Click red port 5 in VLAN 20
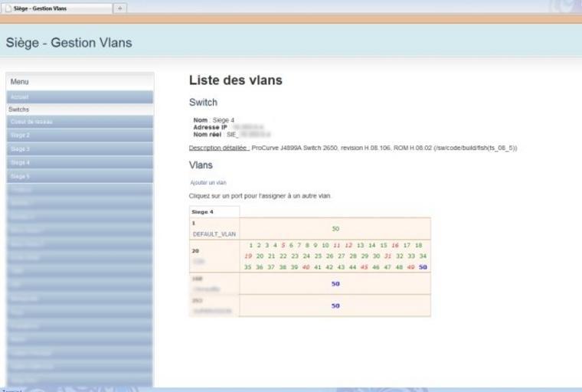Screen dimensions: 582x392 283,246
